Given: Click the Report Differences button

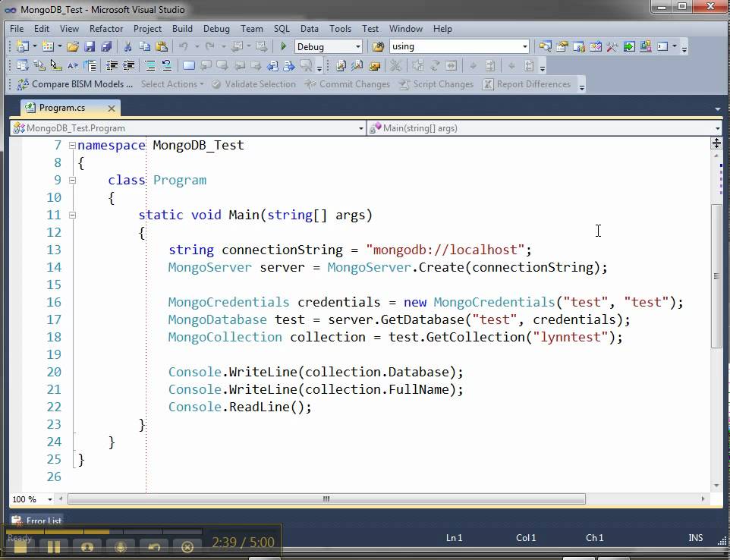Looking at the screenshot, I should point(527,84).
